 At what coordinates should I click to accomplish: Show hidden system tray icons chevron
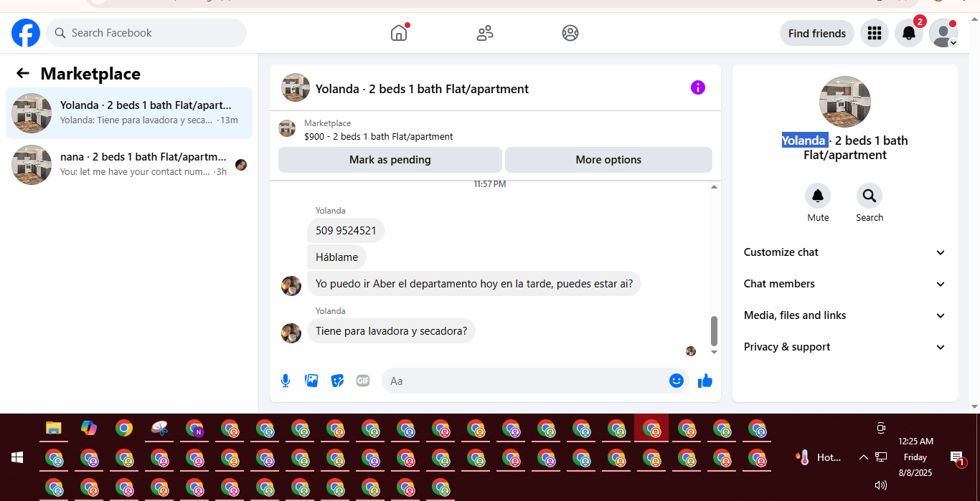coord(863,457)
